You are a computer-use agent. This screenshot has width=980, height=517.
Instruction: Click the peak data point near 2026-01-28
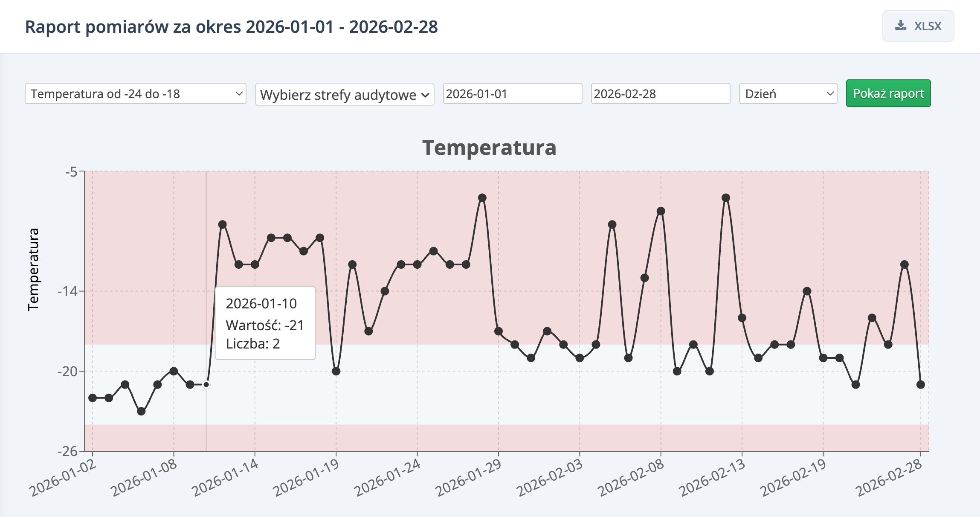[x=482, y=198]
